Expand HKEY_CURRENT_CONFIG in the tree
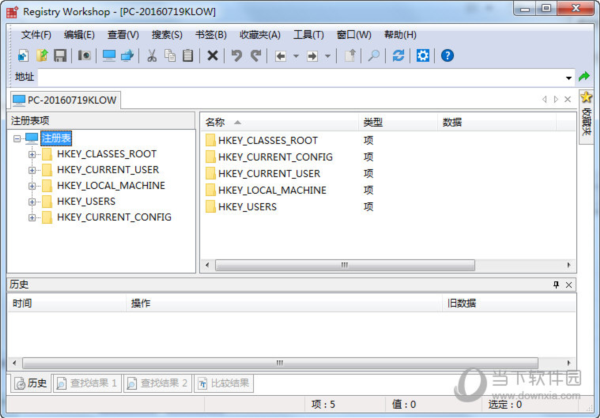Viewport: 600px width, 418px height. 32,217
